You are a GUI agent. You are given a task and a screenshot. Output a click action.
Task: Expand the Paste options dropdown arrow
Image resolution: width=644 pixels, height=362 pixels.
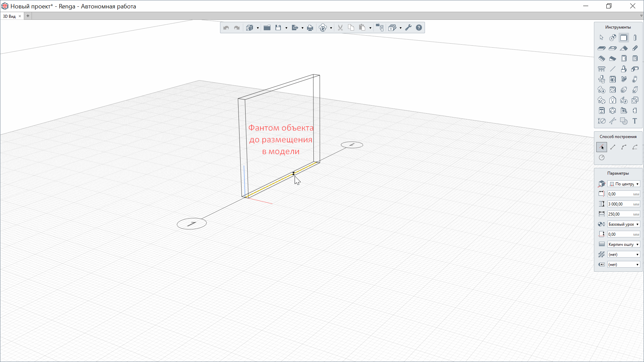coord(370,28)
